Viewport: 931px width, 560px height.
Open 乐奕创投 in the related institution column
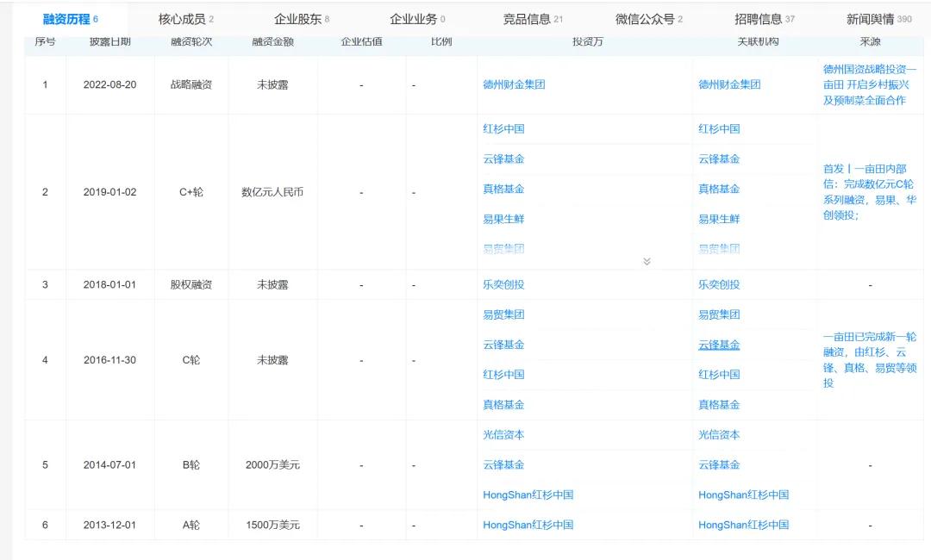click(x=719, y=285)
